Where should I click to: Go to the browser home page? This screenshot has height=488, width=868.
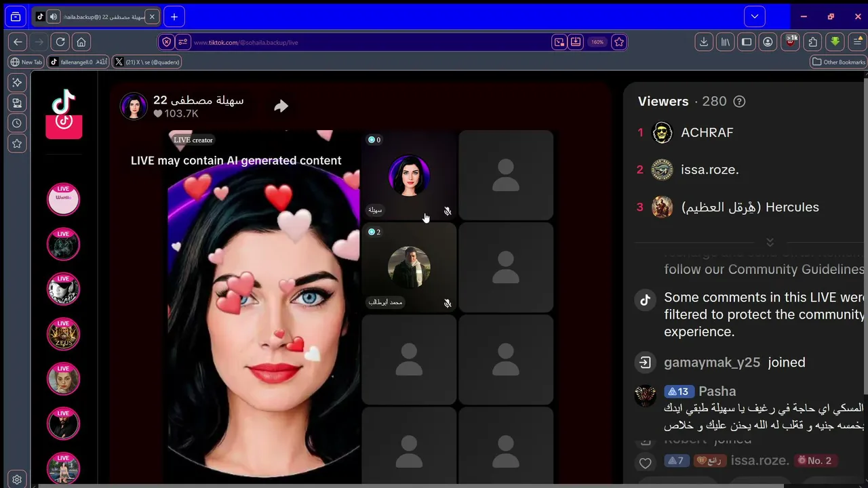point(81,42)
